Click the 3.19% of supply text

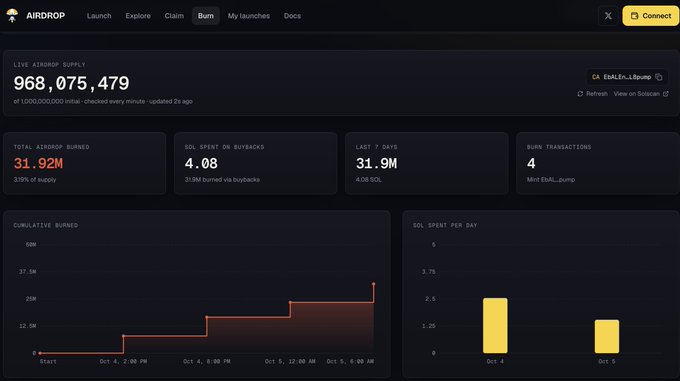pyautogui.click(x=35, y=179)
